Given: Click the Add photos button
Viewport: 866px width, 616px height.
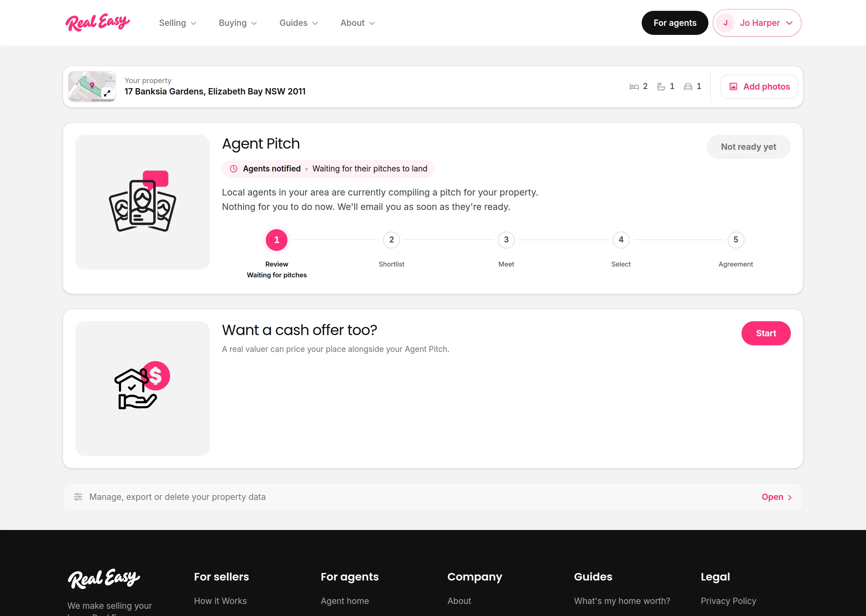Looking at the screenshot, I should [x=759, y=87].
